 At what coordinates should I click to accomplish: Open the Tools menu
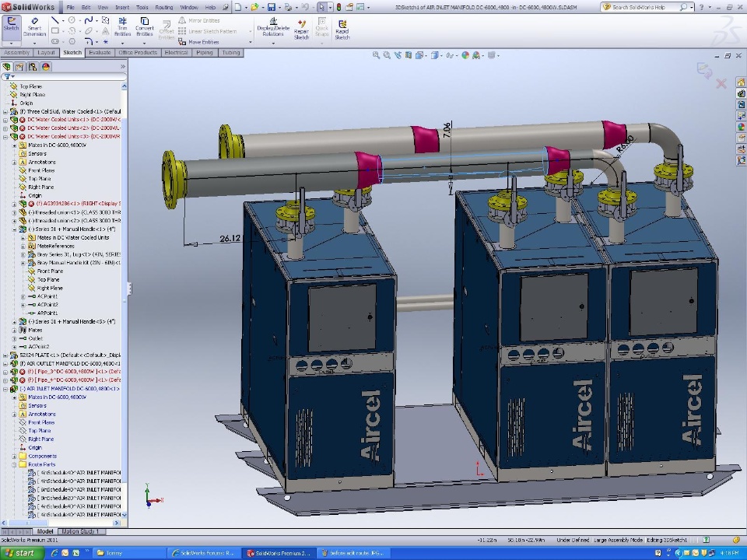pyautogui.click(x=142, y=7)
